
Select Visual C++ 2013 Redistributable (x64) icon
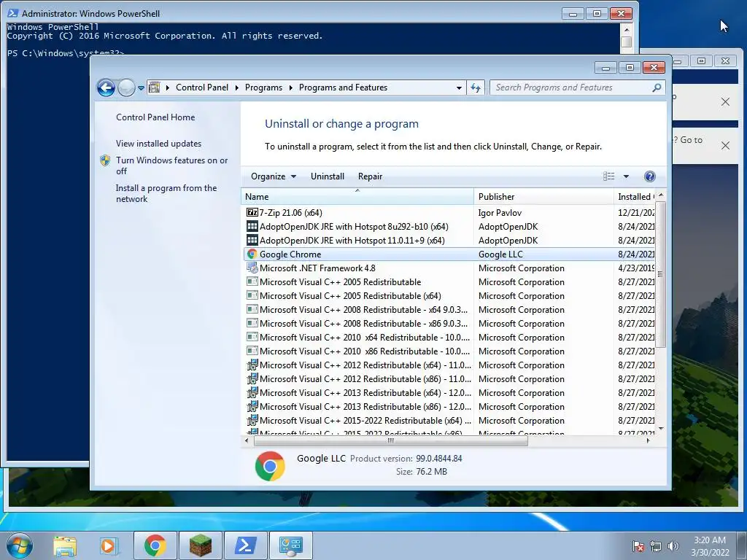coord(252,393)
